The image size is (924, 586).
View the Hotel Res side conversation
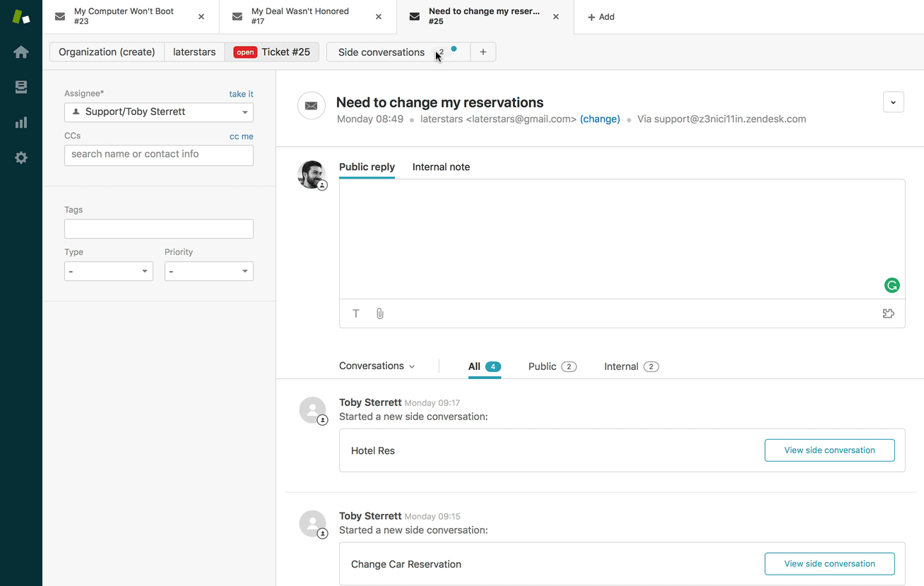click(829, 450)
